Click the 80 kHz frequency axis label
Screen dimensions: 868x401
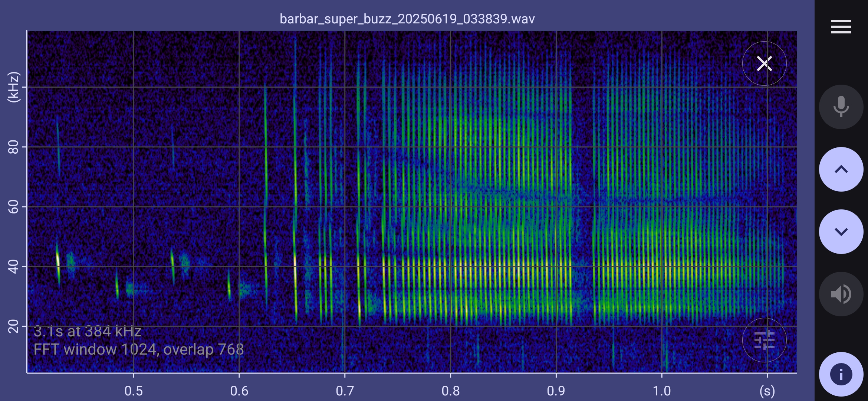tap(13, 147)
